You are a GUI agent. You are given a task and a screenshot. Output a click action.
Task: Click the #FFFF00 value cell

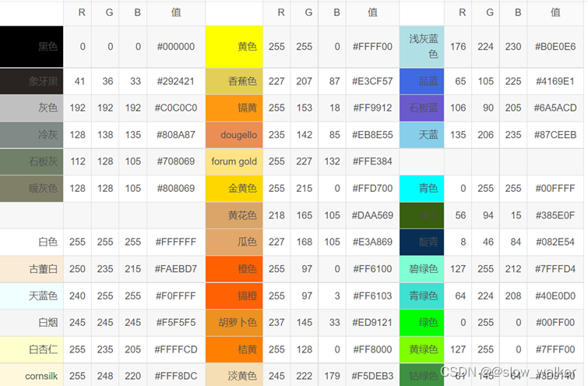[x=372, y=47]
